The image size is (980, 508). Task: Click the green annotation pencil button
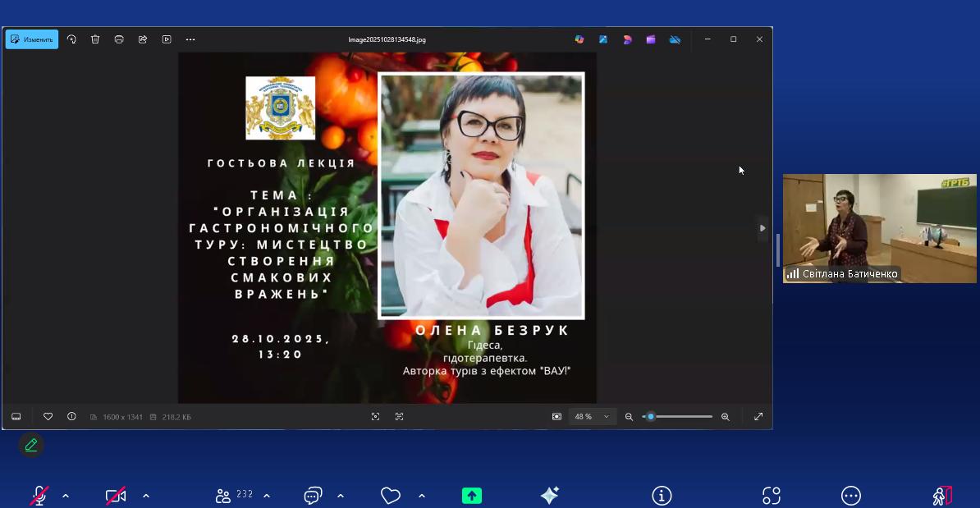pyautogui.click(x=31, y=446)
